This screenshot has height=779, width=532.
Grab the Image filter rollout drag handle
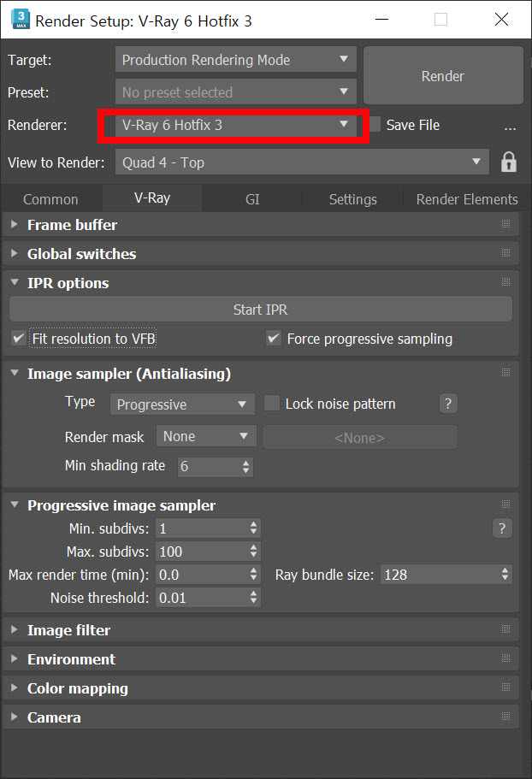tap(505, 629)
